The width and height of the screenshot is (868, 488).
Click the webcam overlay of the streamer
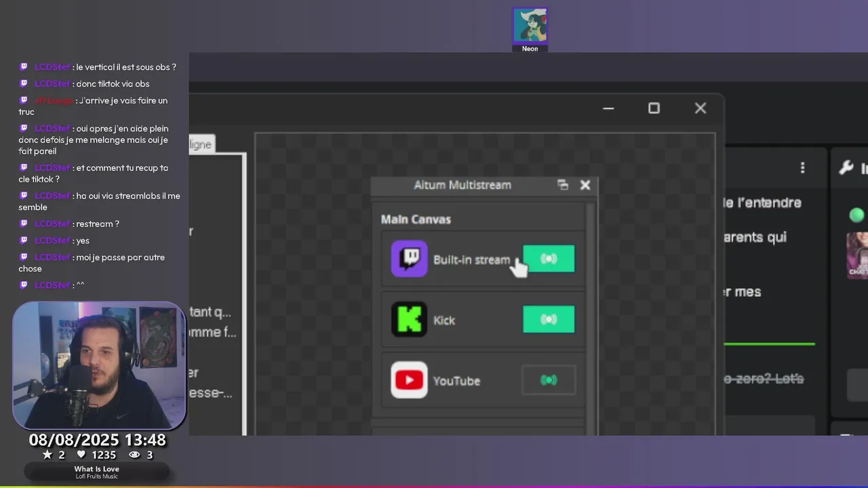99,366
